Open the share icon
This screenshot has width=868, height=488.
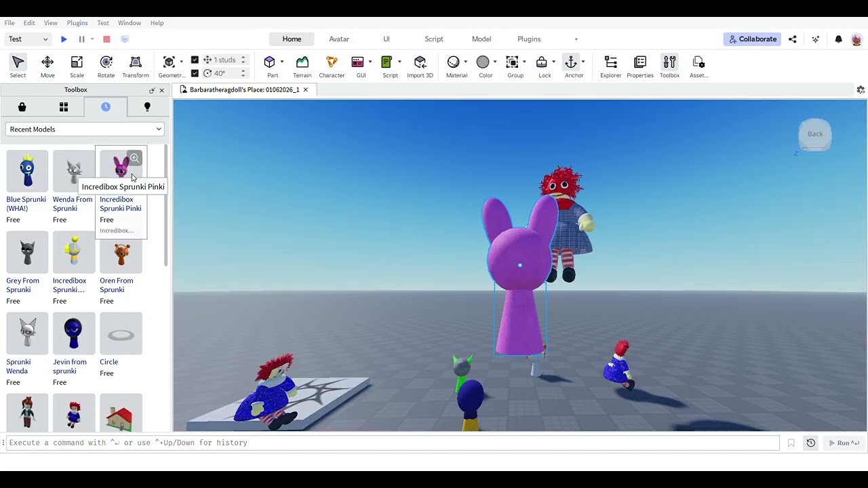point(792,39)
